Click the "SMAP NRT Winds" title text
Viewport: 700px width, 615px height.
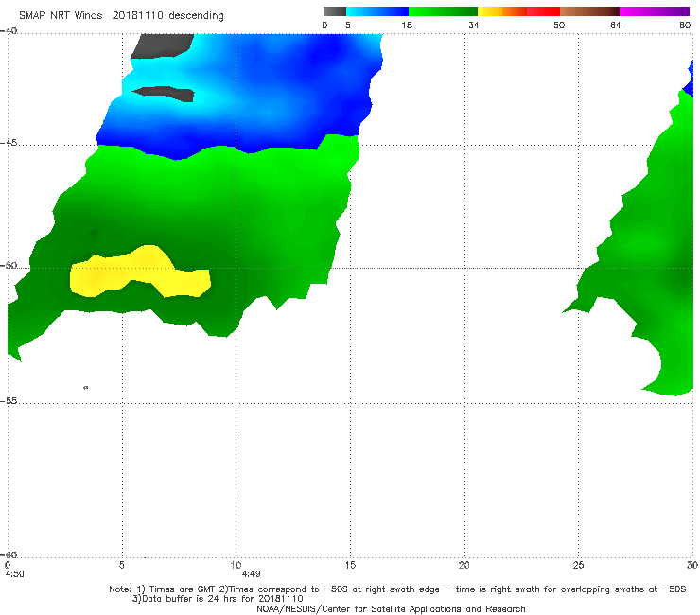tap(61, 16)
